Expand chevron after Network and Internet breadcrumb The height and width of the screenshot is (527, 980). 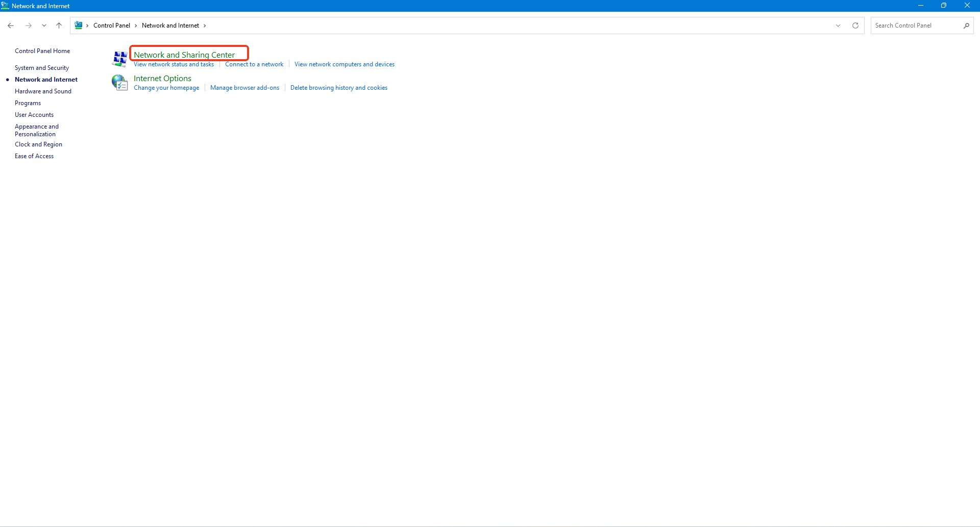click(205, 26)
